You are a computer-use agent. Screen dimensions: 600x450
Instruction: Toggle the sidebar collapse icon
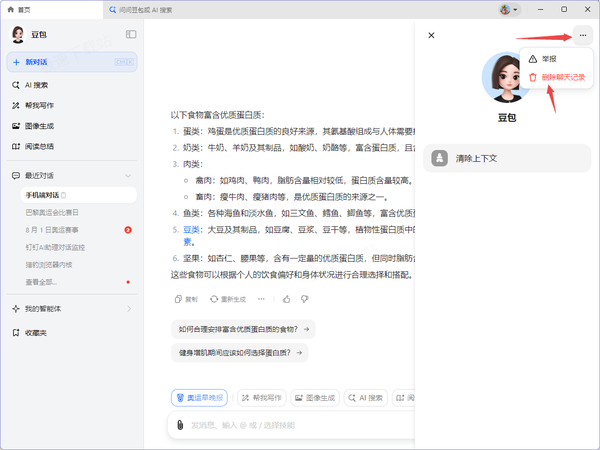(x=131, y=34)
